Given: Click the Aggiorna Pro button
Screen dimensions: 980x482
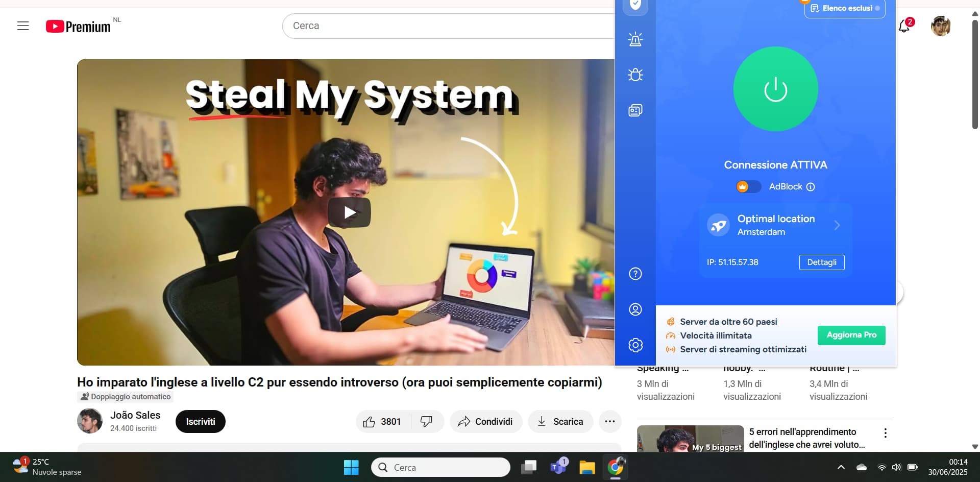Looking at the screenshot, I should 851,335.
